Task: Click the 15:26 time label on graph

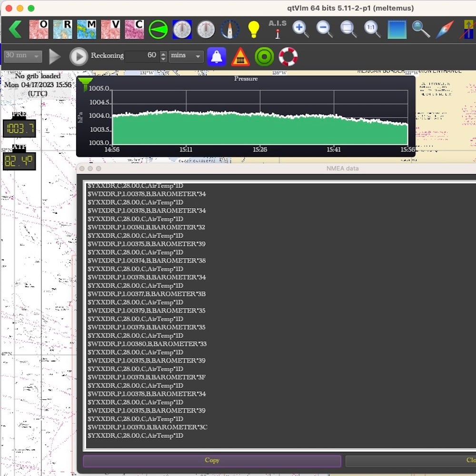Action: click(x=260, y=149)
